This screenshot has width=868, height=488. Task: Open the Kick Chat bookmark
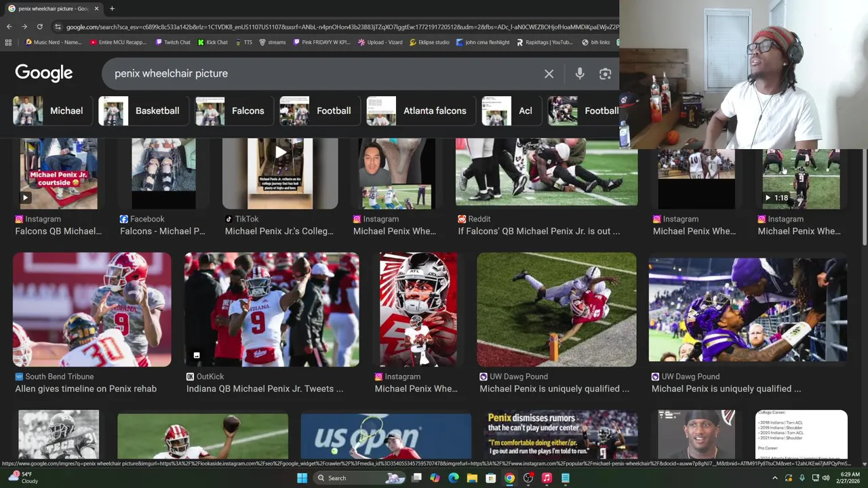click(213, 42)
